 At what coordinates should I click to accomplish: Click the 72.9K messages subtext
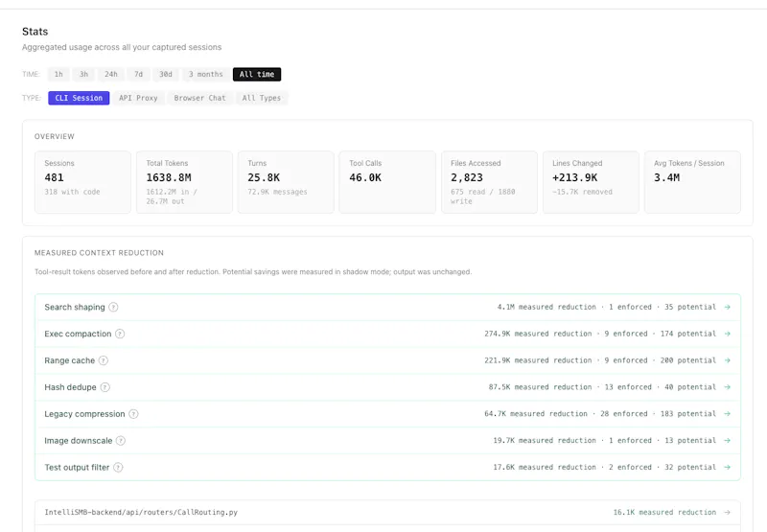tap(277, 192)
